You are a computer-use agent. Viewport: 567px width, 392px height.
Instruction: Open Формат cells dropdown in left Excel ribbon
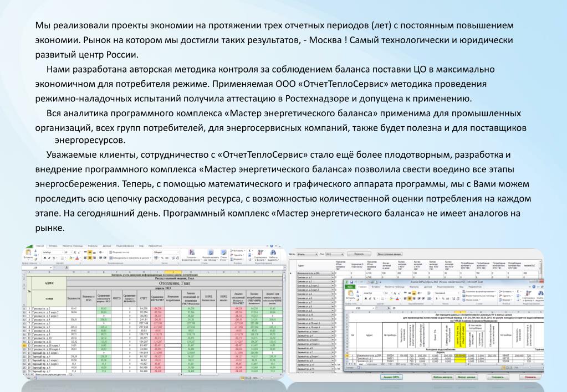click(x=237, y=259)
